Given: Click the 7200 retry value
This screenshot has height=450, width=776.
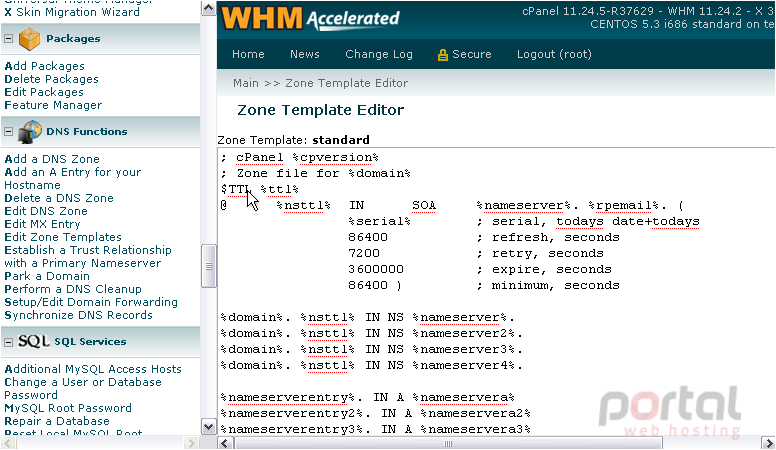Looking at the screenshot, I should pyautogui.click(x=364, y=253).
